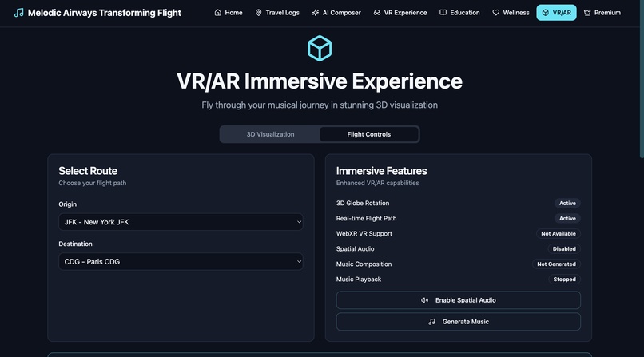
Task: Open the Wellness page
Action: pyautogui.click(x=511, y=13)
